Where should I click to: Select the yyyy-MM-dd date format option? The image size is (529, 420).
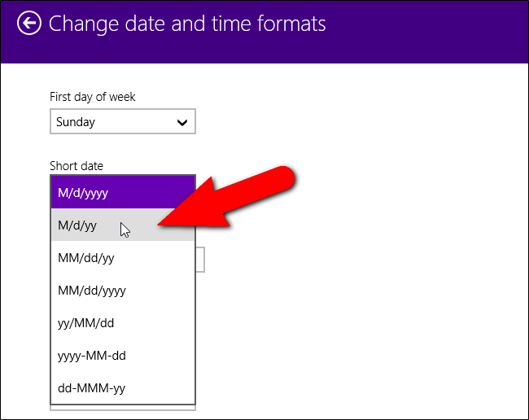click(122, 356)
